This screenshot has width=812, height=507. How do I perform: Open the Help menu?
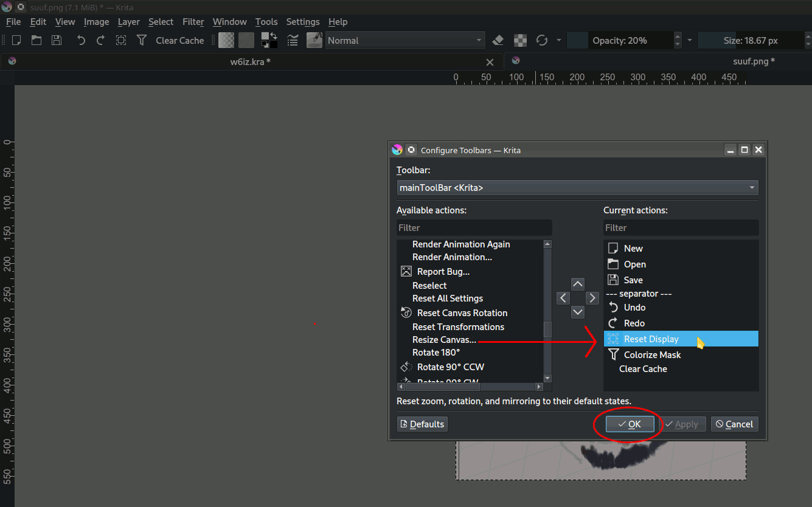338,22
